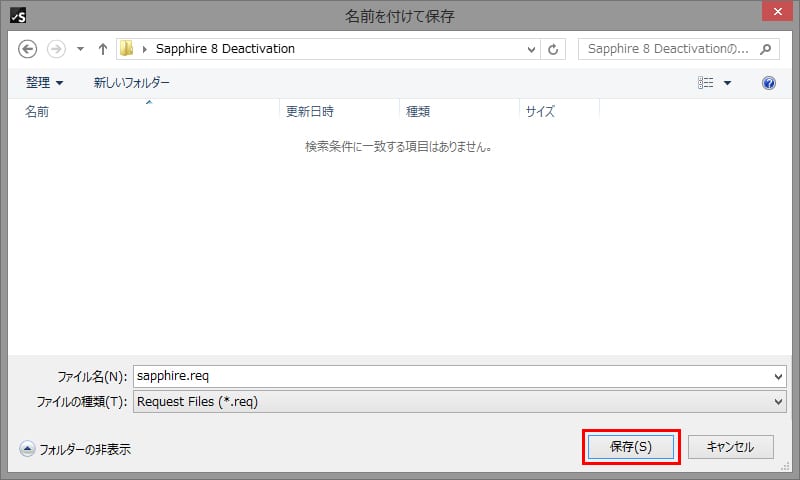Expand the ファイル名 dropdown arrow
The height and width of the screenshot is (480, 800).
point(778,376)
